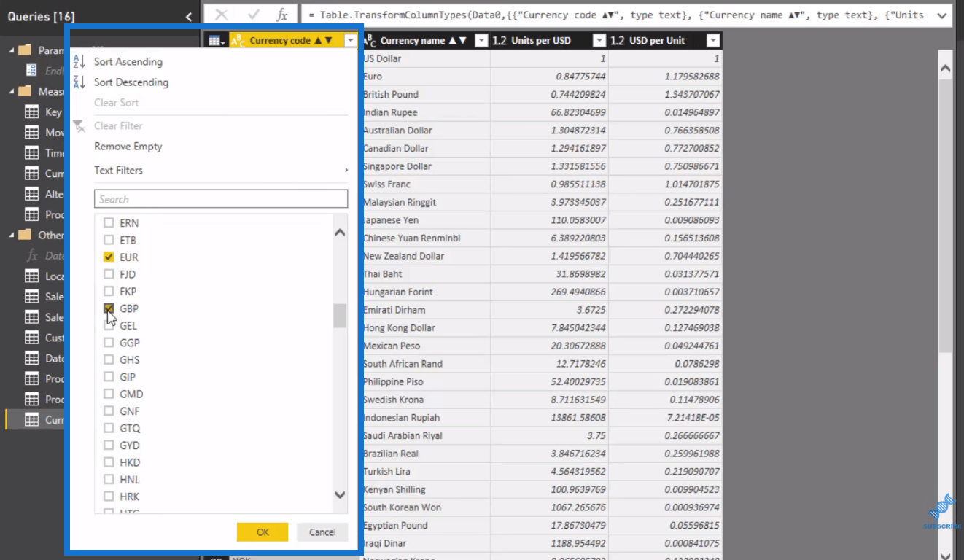This screenshot has width=964, height=560.
Task: Select Remove Empty in the filter menu
Action: 128,147
